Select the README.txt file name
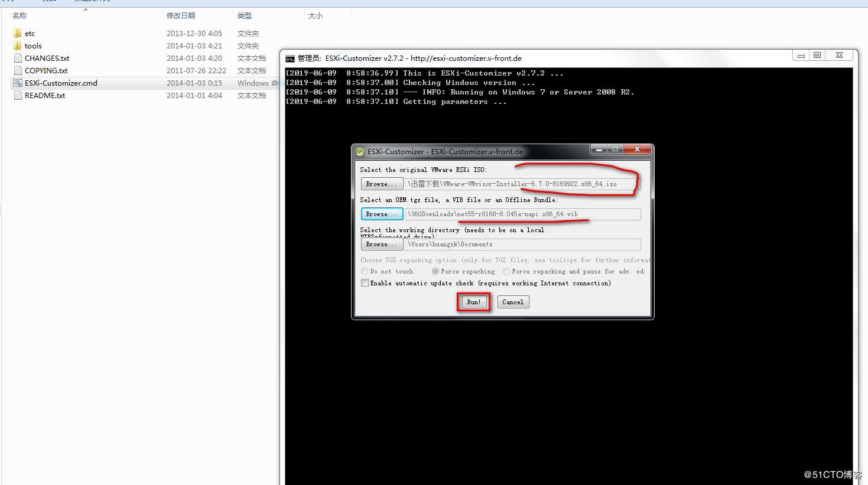868x485 pixels. (45, 95)
